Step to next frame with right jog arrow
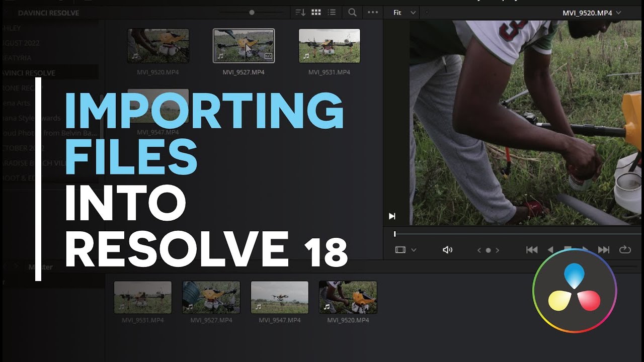This screenshot has height=362, width=644. pos(498,250)
